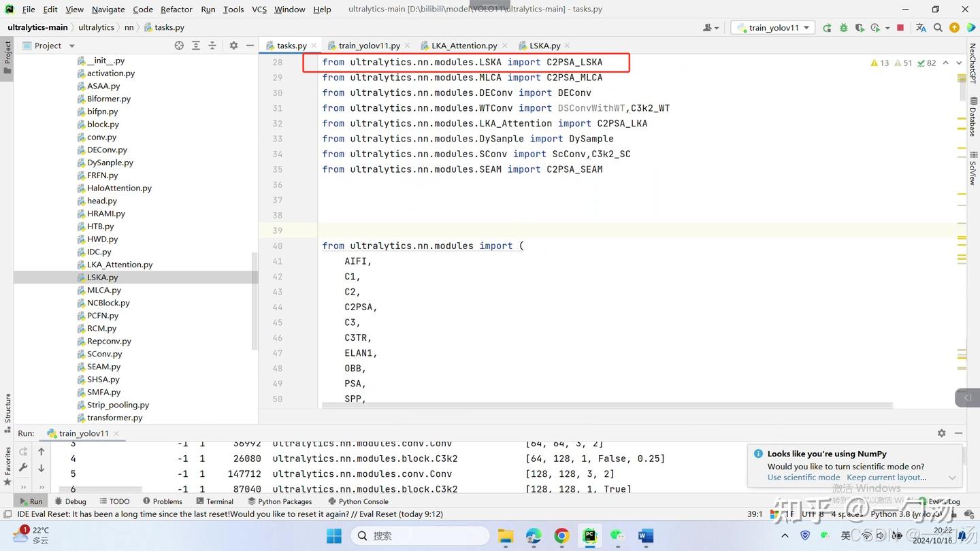Enable Scroll from Source in the Project panel
This screenshot has width=980, height=551.
pyautogui.click(x=179, y=46)
